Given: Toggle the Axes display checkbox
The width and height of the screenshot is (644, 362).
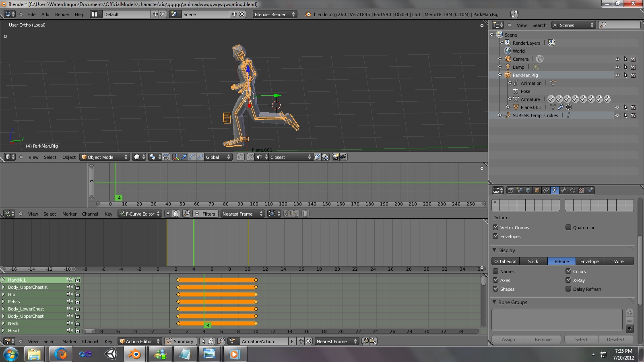Looking at the screenshot, I should click(x=496, y=280).
